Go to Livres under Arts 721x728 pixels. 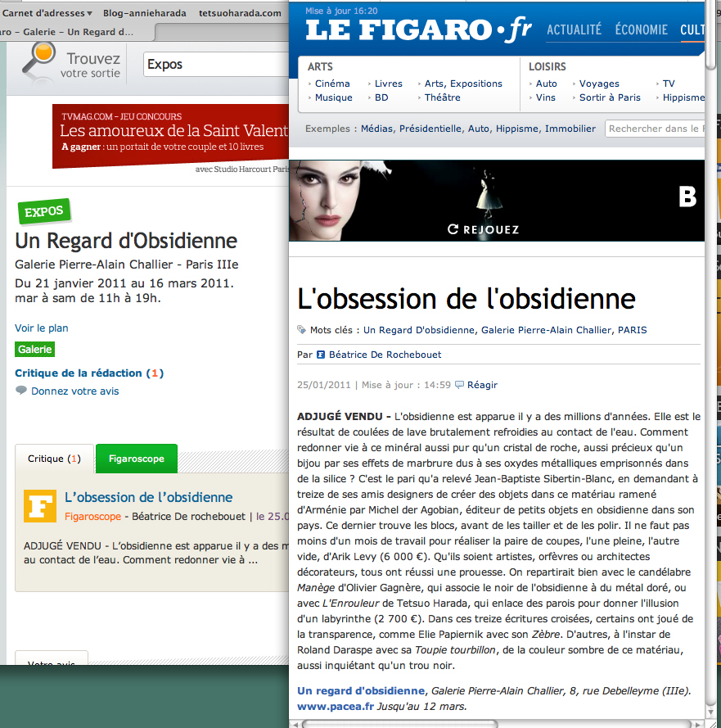(x=389, y=84)
